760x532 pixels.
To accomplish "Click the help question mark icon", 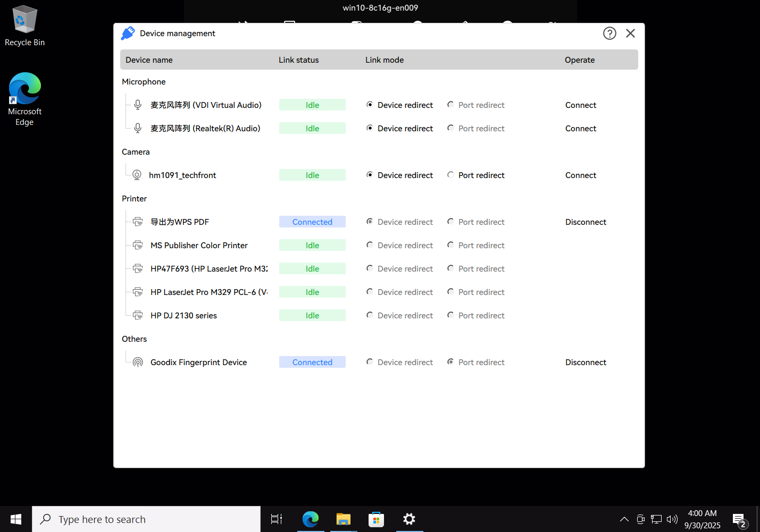I will (609, 33).
